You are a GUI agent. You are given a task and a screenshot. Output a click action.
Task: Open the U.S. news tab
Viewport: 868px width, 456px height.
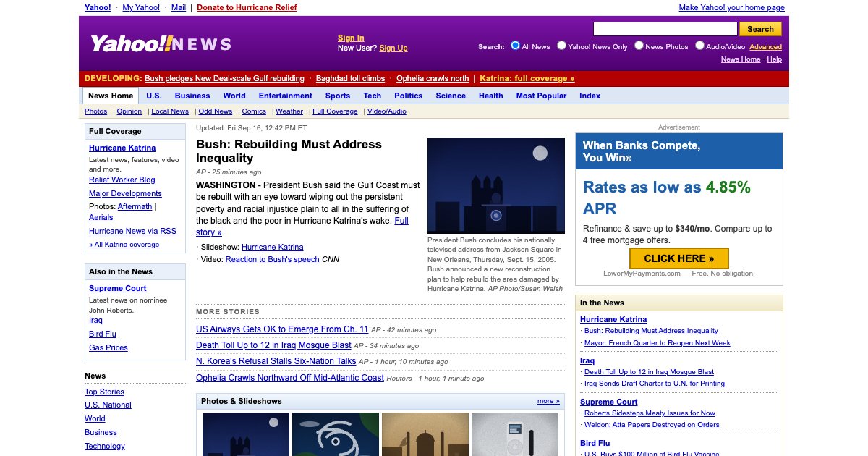coord(154,96)
